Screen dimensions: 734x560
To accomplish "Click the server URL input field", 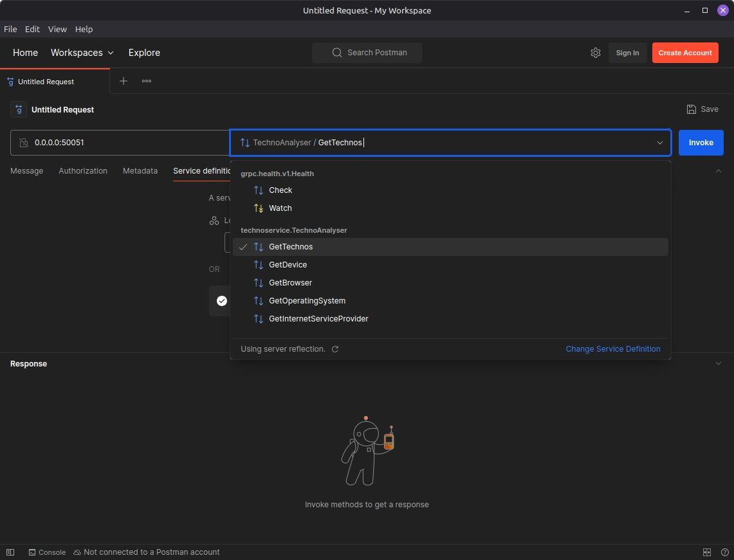I will pos(129,143).
